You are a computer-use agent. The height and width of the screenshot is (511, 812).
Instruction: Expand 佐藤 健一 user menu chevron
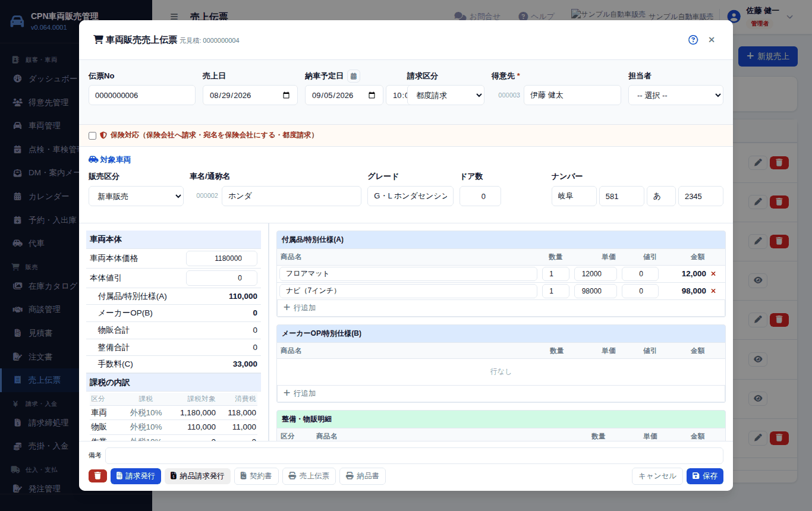coord(790,17)
